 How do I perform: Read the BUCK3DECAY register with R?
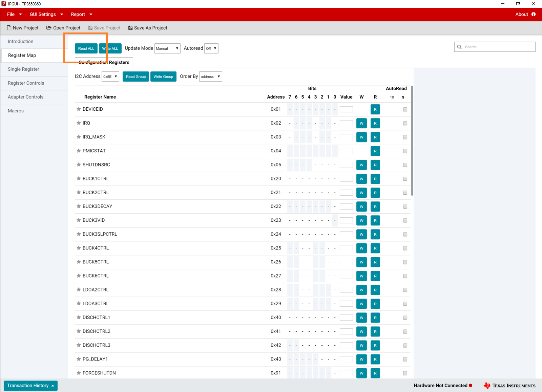click(x=375, y=206)
